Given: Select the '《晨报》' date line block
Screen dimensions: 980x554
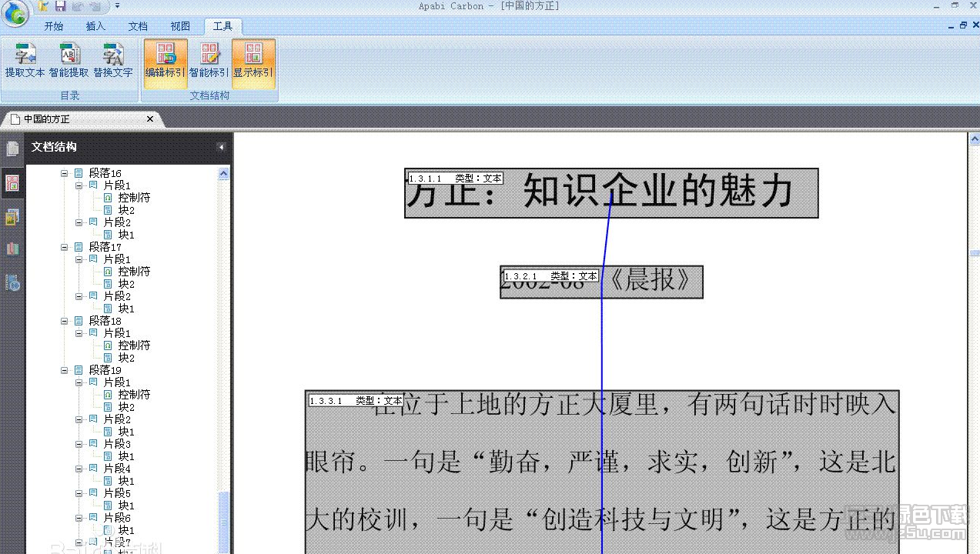Looking at the screenshot, I should click(x=601, y=282).
